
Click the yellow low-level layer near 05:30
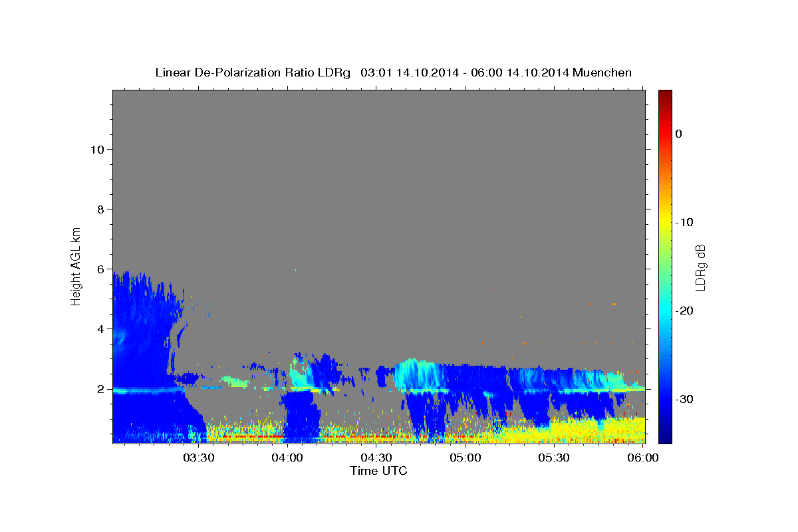(x=565, y=431)
